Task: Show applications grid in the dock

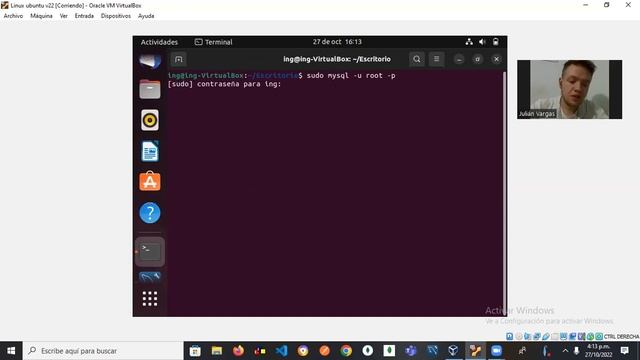Action: click(150, 299)
